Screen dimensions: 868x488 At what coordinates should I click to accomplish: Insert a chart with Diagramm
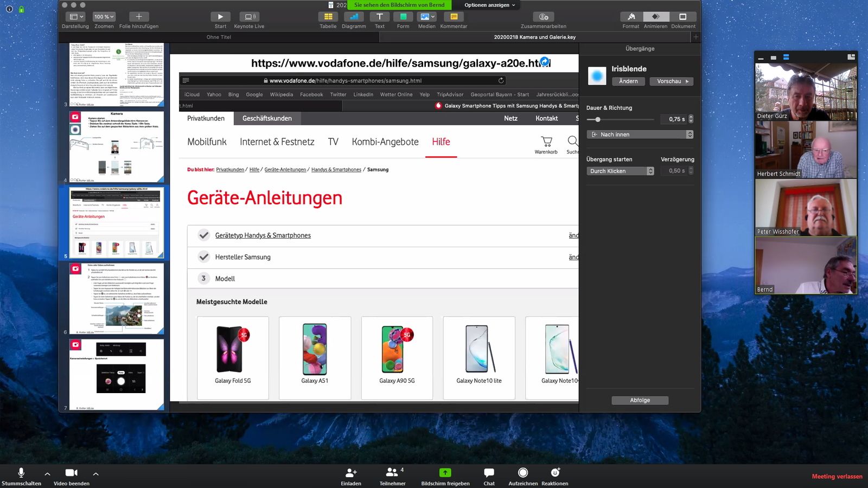pyautogui.click(x=354, y=17)
